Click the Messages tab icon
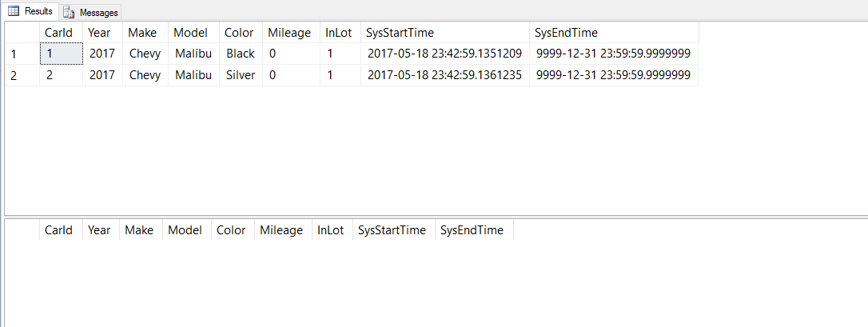Screen dimensions: 868x327 69,13
